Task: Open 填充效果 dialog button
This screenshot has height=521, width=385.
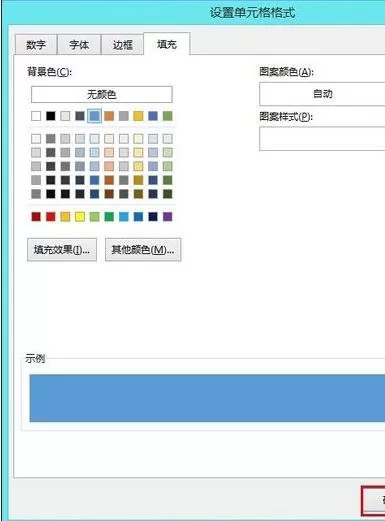Action: click(62, 249)
